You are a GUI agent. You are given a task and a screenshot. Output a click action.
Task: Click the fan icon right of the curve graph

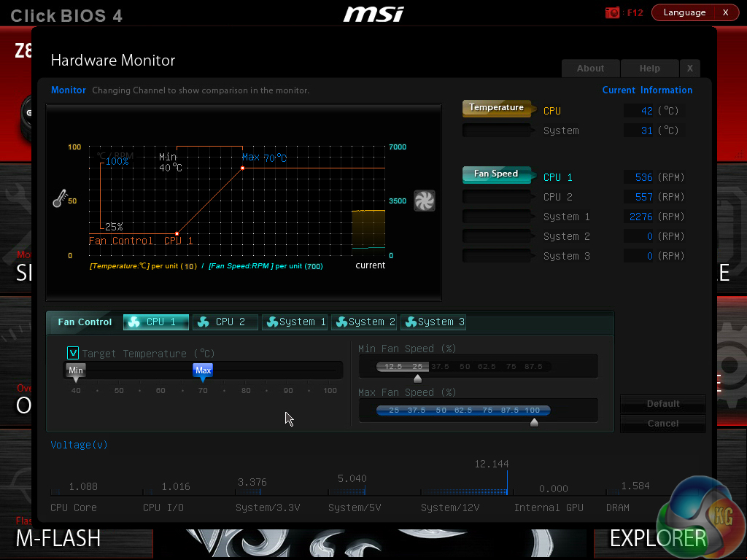coord(425,200)
